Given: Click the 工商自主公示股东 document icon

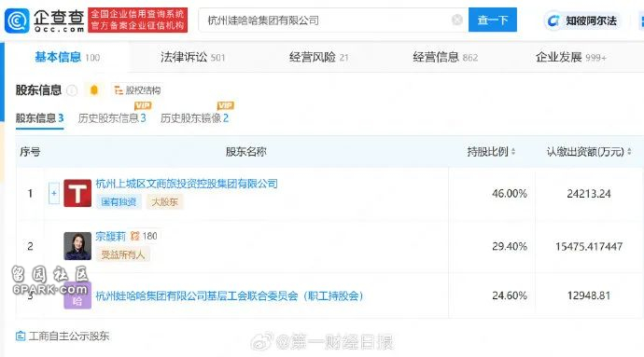Looking at the screenshot, I should coord(21,336).
